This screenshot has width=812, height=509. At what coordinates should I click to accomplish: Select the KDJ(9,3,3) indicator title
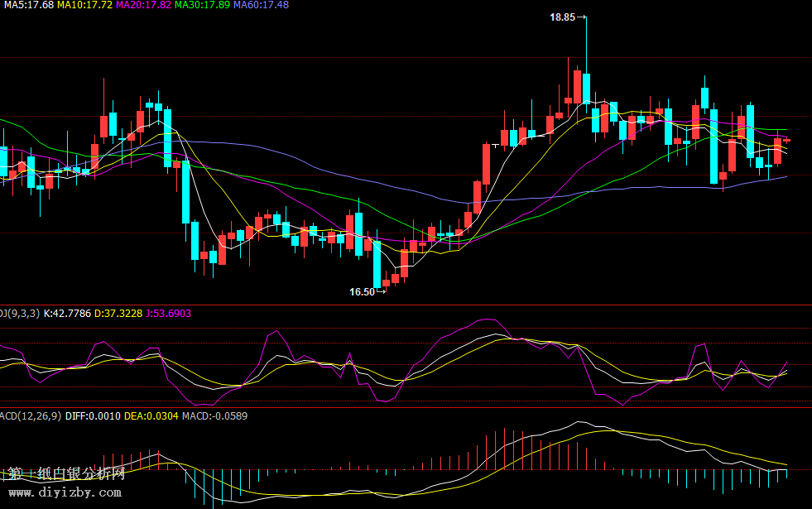pyautogui.click(x=18, y=314)
